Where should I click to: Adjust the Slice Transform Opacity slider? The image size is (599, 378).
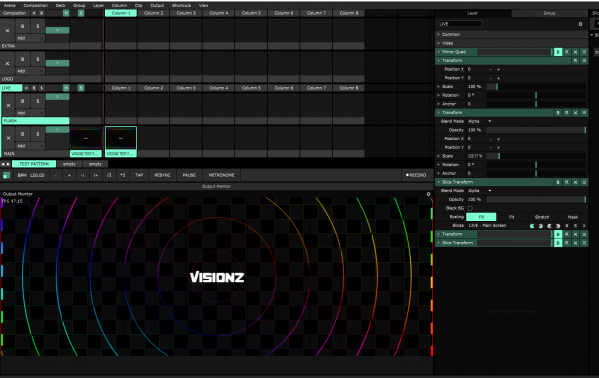pyautogui.click(x=536, y=200)
